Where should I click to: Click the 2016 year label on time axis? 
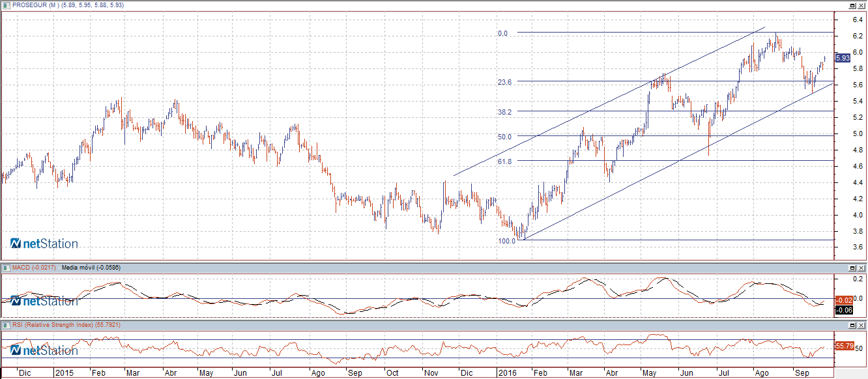point(508,373)
